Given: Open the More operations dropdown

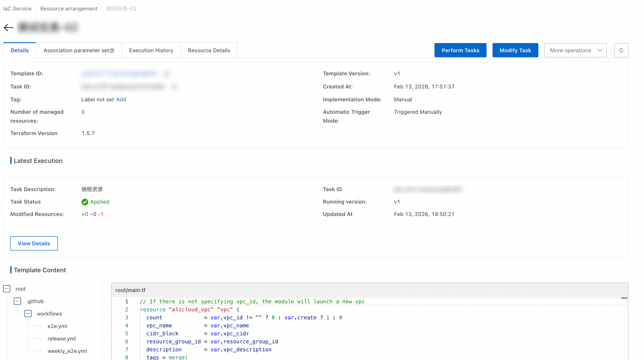Looking at the screenshot, I should (x=576, y=50).
